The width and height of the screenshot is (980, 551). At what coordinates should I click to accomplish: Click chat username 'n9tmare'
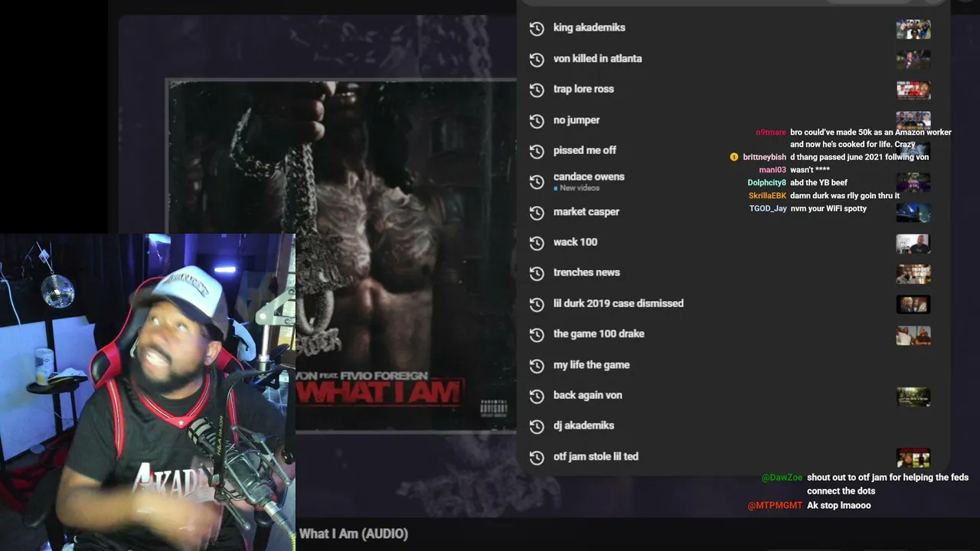click(x=771, y=132)
